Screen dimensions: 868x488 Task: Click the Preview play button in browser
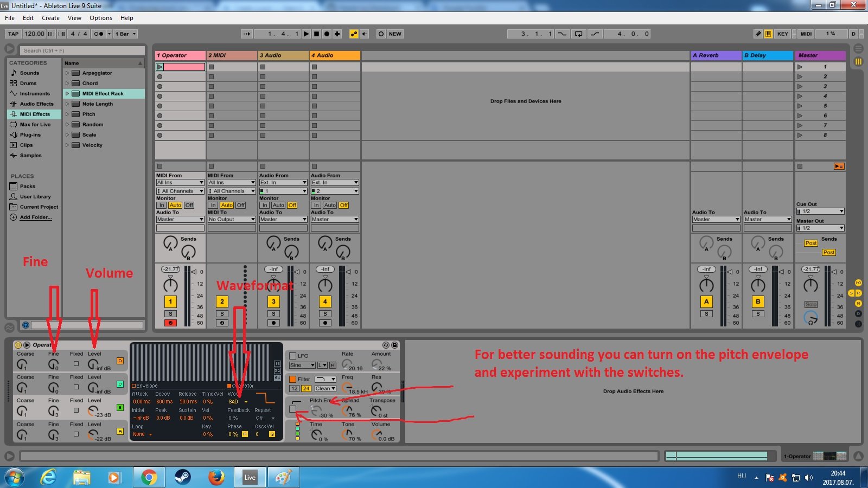(x=25, y=325)
